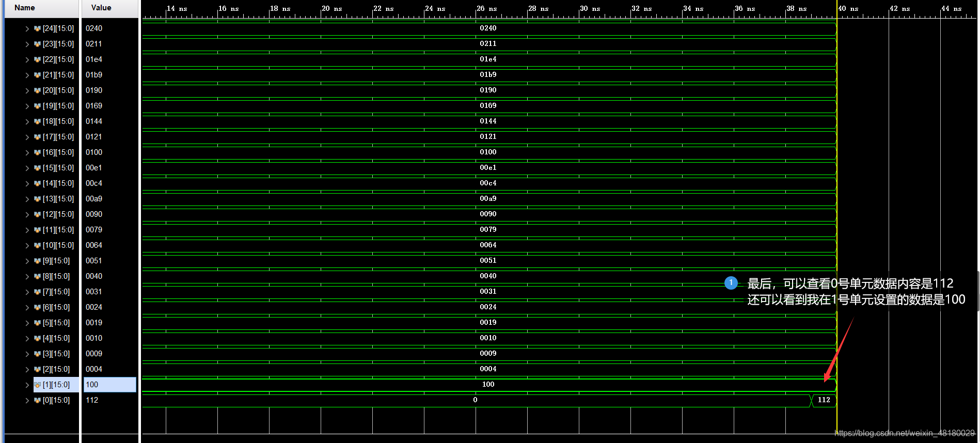Click value 112 in Value column
This screenshot has height=443, width=980.
click(92, 400)
